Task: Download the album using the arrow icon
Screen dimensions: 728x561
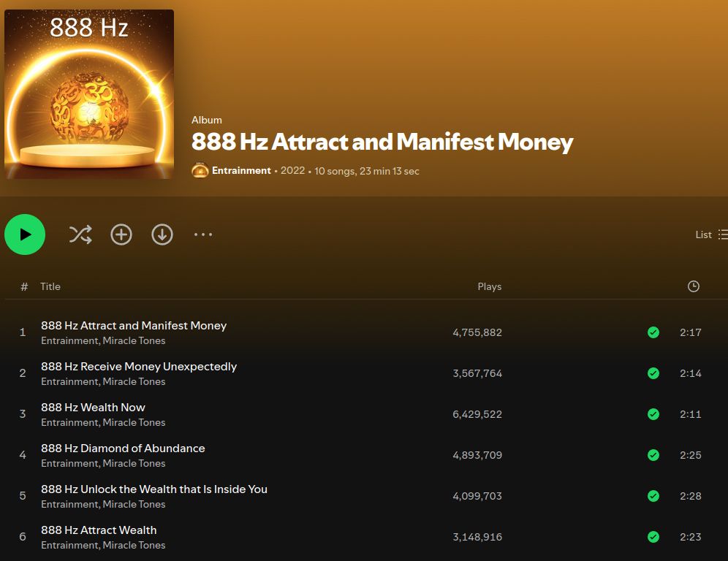Action: [x=162, y=234]
